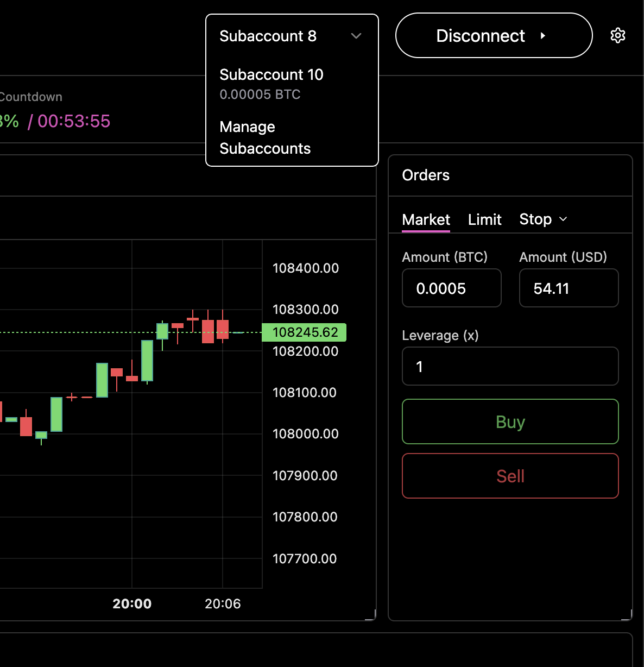Switch to the Limit order tab
This screenshot has width=644, height=667.
(x=484, y=219)
